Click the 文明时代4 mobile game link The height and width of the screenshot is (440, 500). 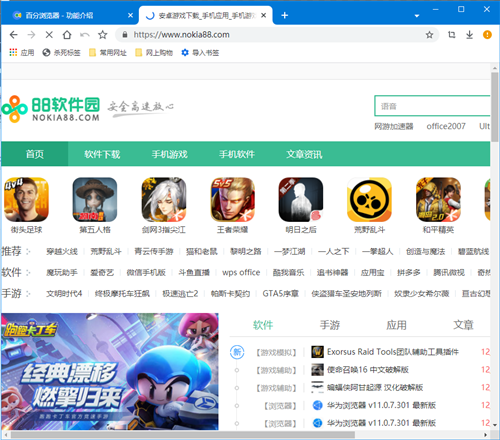(64, 293)
